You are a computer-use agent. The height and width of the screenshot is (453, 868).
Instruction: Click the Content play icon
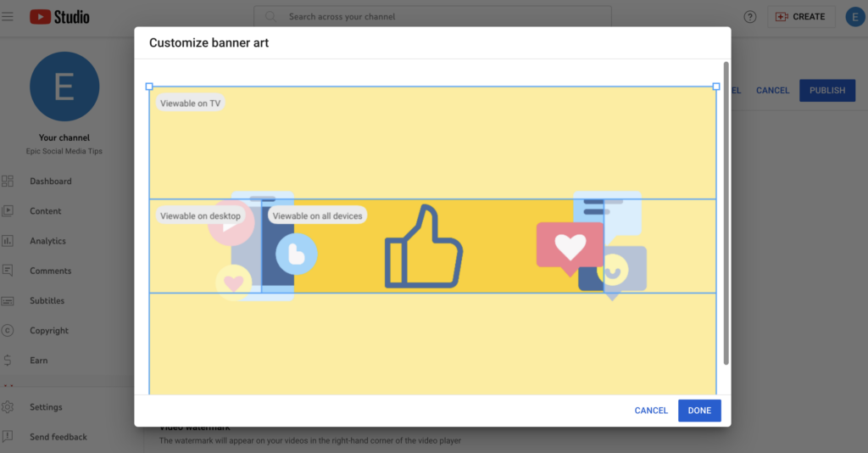point(8,211)
